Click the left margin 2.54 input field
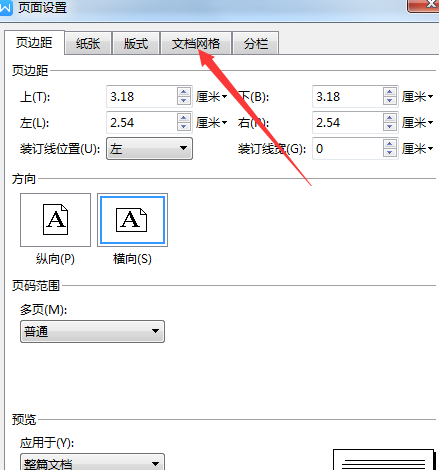439x470 pixels. (x=142, y=123)
